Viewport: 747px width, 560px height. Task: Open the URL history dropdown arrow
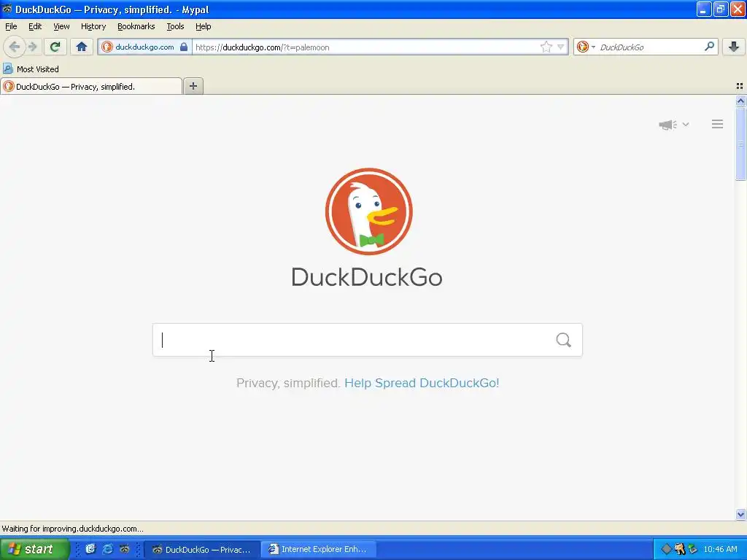point(561,47)
